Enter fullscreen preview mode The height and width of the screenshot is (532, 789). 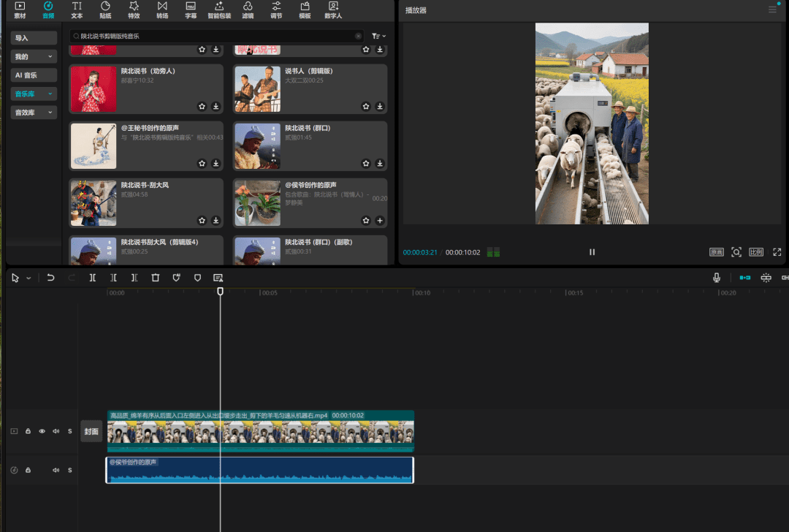tap(777, 252)
